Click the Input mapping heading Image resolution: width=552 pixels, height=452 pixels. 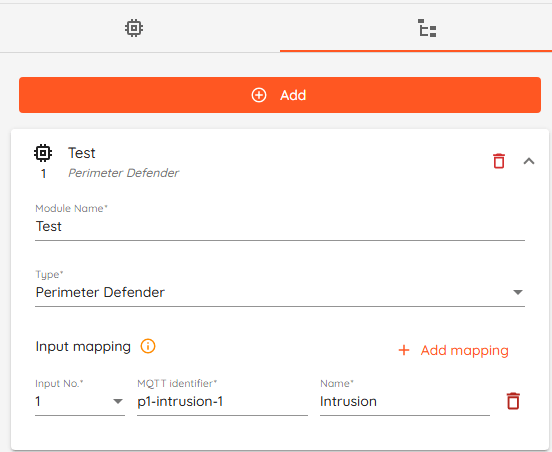click(x=83, y=346)
